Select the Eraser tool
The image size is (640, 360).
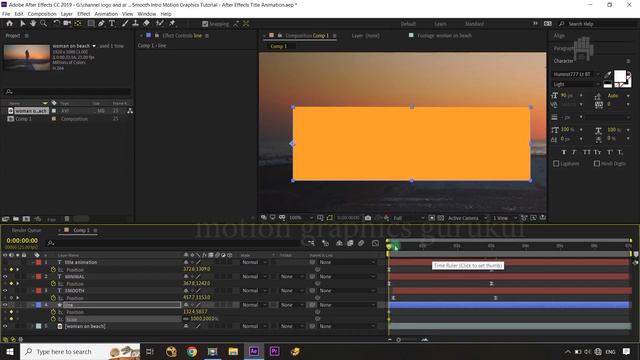click(146, 24)
